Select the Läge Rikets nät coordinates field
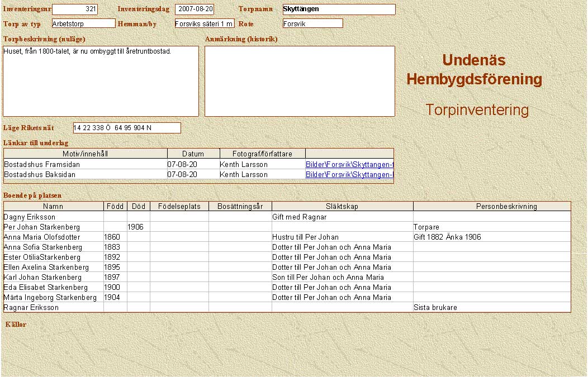588x377 pixels. pyautogui.click(x=127, y=128)
